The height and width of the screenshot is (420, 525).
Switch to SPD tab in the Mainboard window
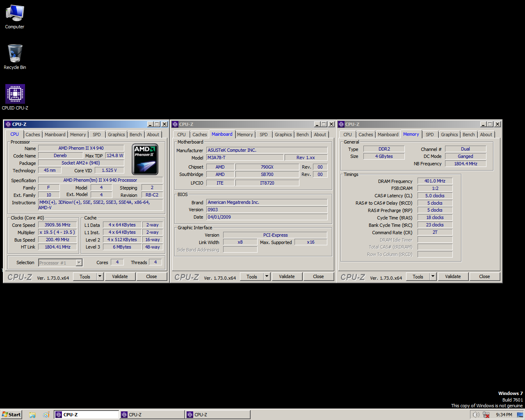[264, 135]
